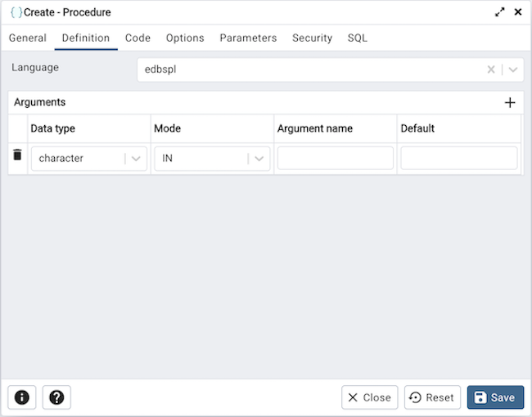Viewport: 532px width, 417px height.
Task: Maximize the dialog with expand icon
Action: click(500, 12)
